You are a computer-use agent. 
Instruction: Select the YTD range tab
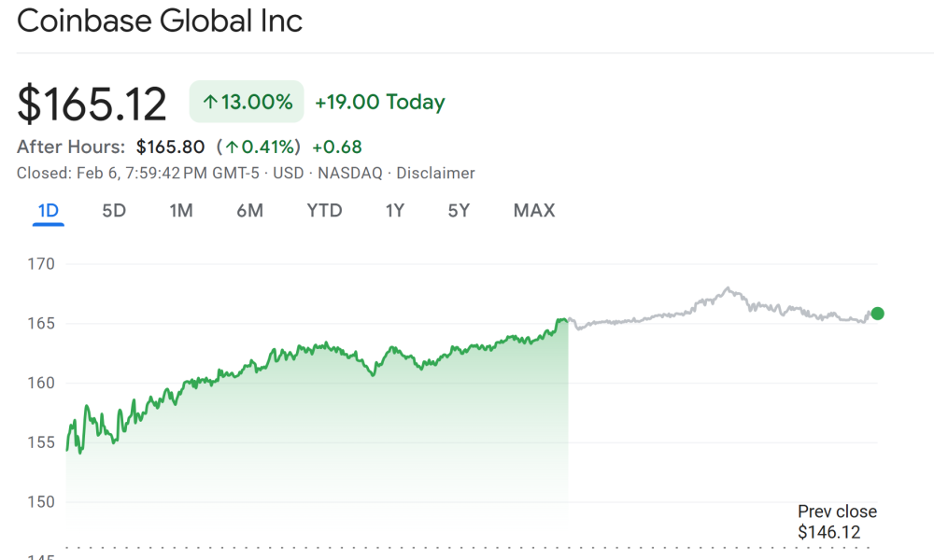pyautogui.click(x=324, y=211)
